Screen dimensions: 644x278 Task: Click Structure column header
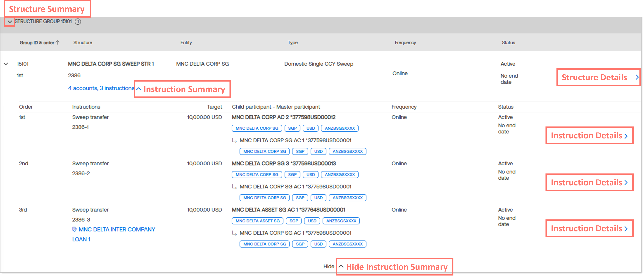(x=83, y=43)
